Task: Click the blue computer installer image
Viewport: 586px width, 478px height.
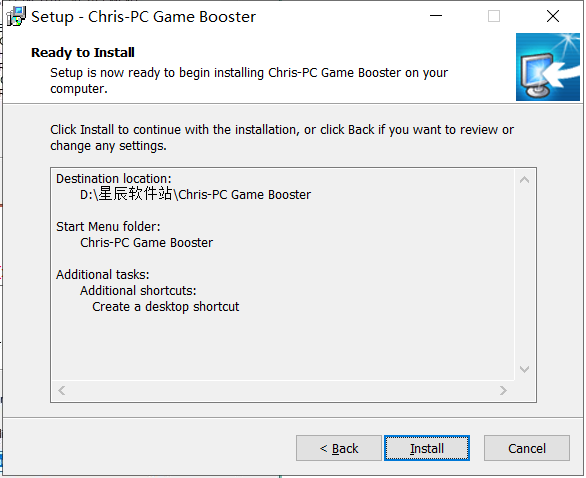Action: tap(548, 67)
